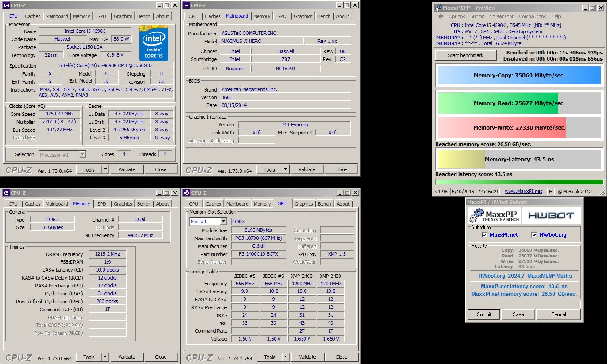
Task: Click the H button in MaxxMEM² status bar
Action: (551, 192)
